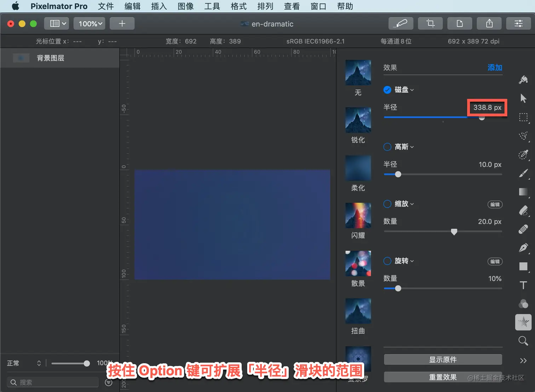Select the 散景 effect preset thumbnail

point(358,263)
